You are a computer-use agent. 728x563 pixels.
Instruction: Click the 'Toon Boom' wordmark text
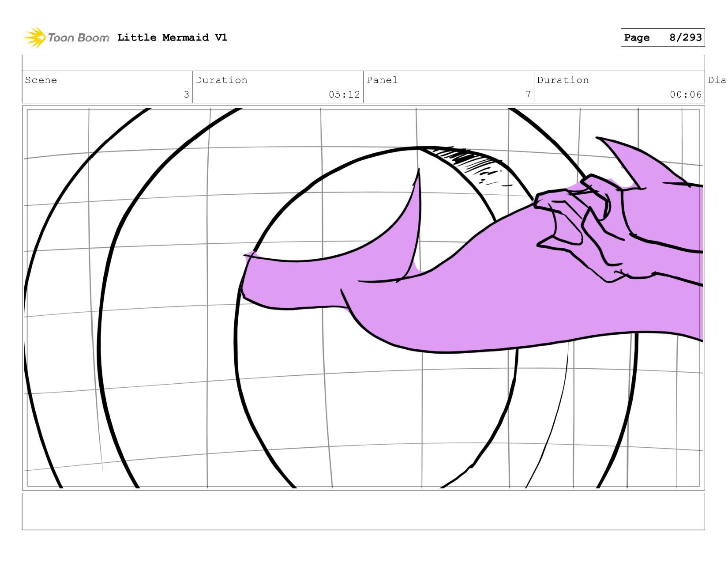click(x=79, y=38)
